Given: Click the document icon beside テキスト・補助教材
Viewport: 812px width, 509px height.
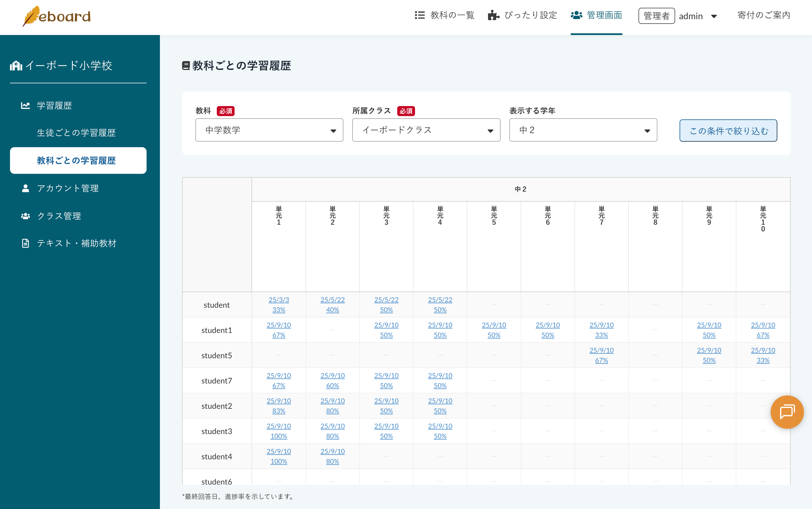Looking at the screenshot, I should 26,243.
